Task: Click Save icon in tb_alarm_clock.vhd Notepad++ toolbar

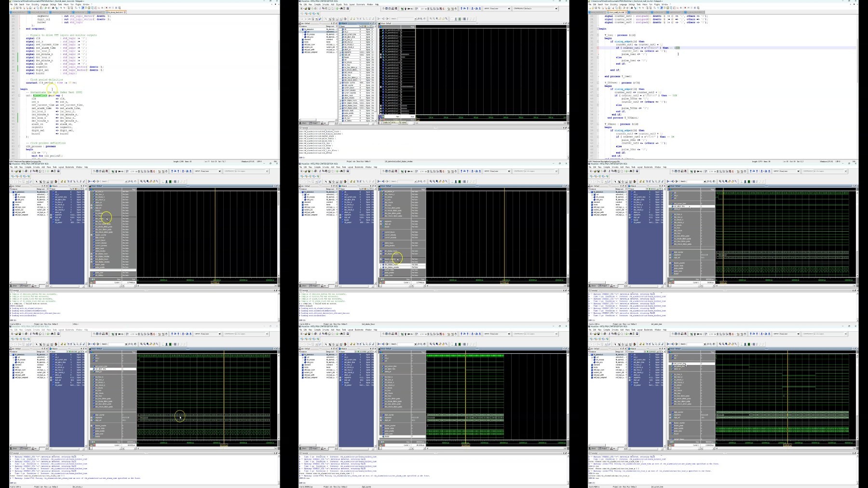Action: (x=17, y=8)
